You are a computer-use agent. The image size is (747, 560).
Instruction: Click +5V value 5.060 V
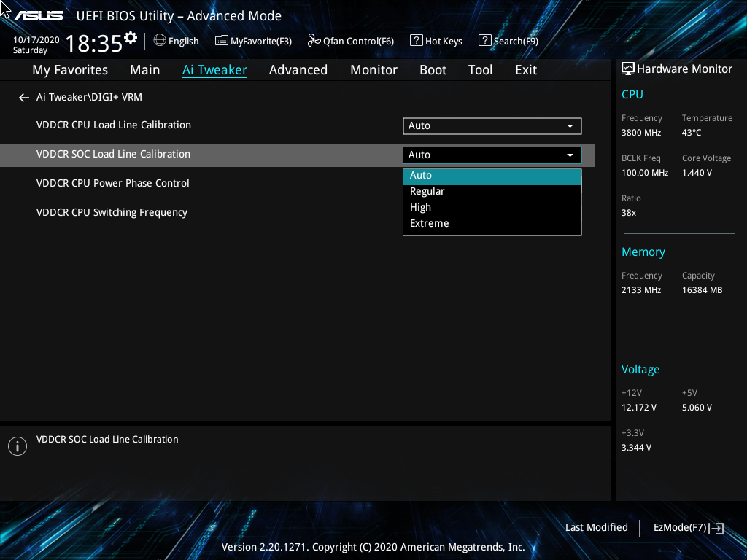(x=697, y=408)
